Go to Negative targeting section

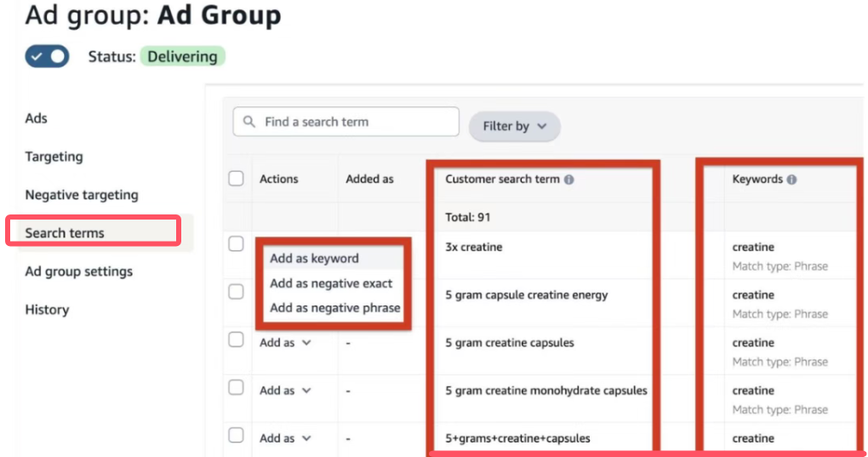tap(82, 195)
